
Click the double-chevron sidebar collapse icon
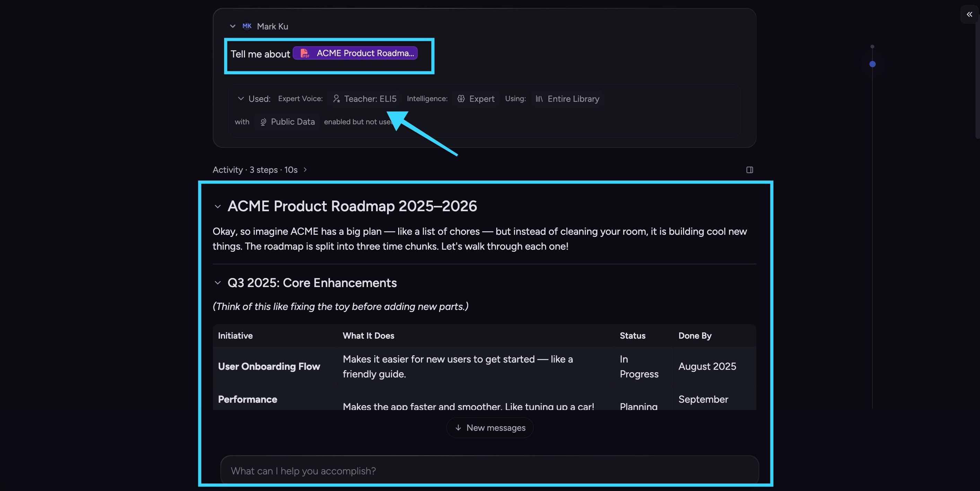(x=969, y=15)
